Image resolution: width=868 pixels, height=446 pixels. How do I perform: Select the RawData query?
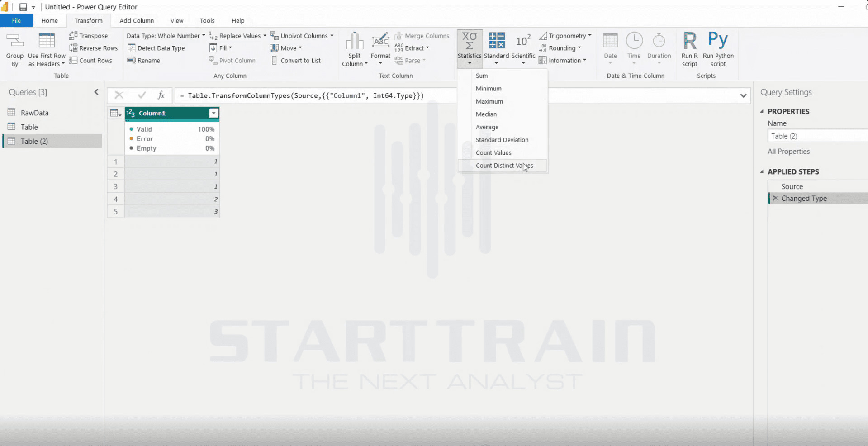click(x=52, y=113)
